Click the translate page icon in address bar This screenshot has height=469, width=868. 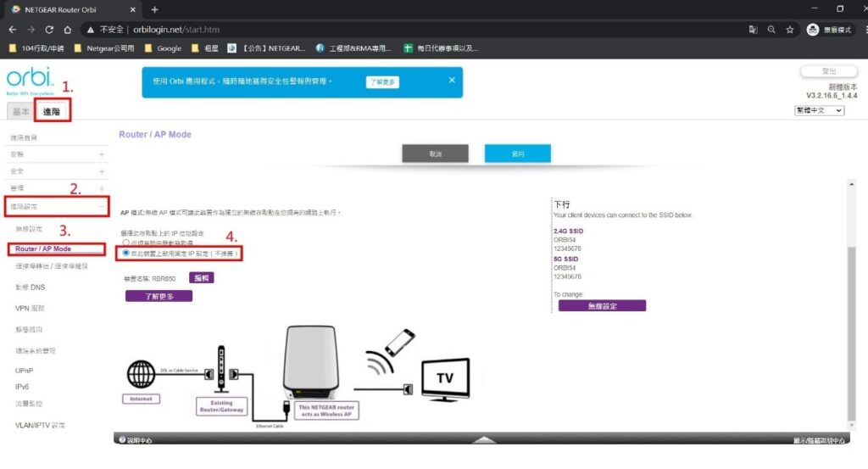click(x=753, y=29)
